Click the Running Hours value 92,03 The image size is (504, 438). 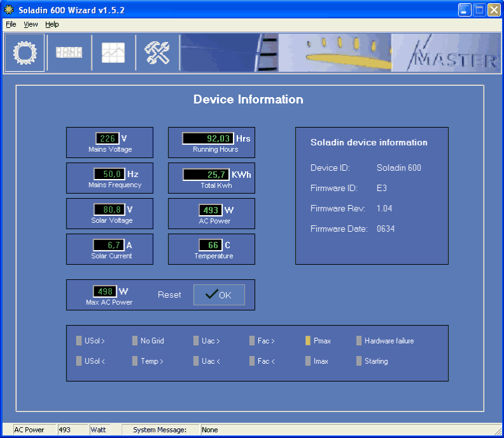pyautogui.click(x=208, y=138)
